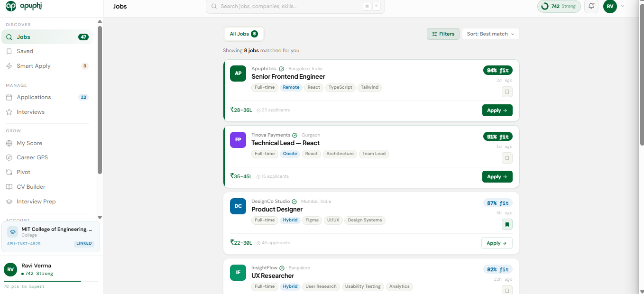Click the search magnifier icon in the top bar
Screen dimensions: 644x294
click(x=214, y=6)
